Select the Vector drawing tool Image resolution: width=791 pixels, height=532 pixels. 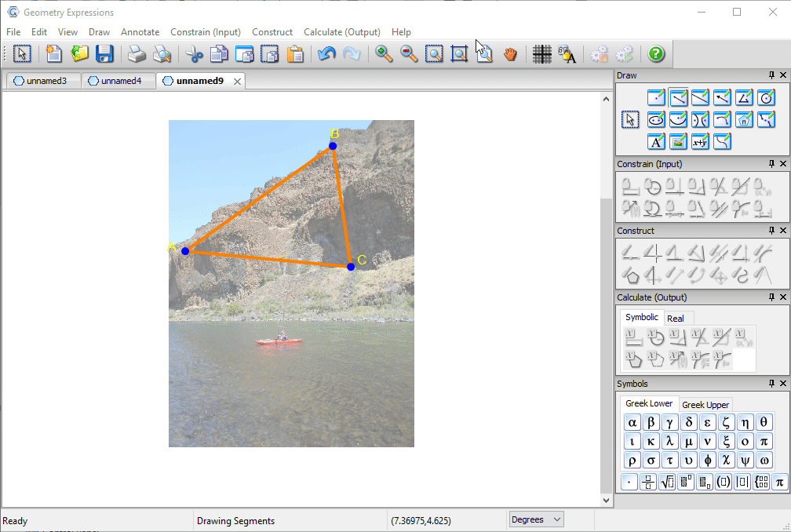pyautogui.click(x=722, y=97)
